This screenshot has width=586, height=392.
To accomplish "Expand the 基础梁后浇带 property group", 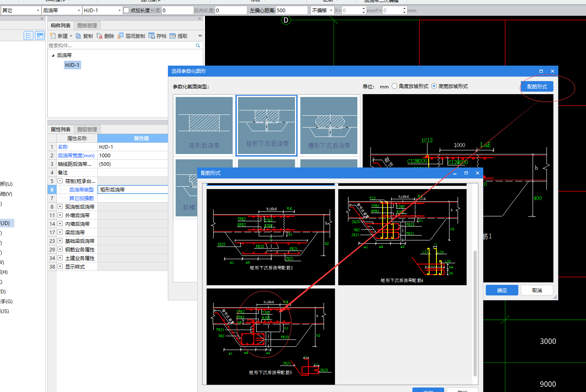I will pyautogui.click(x=60, y=241).
